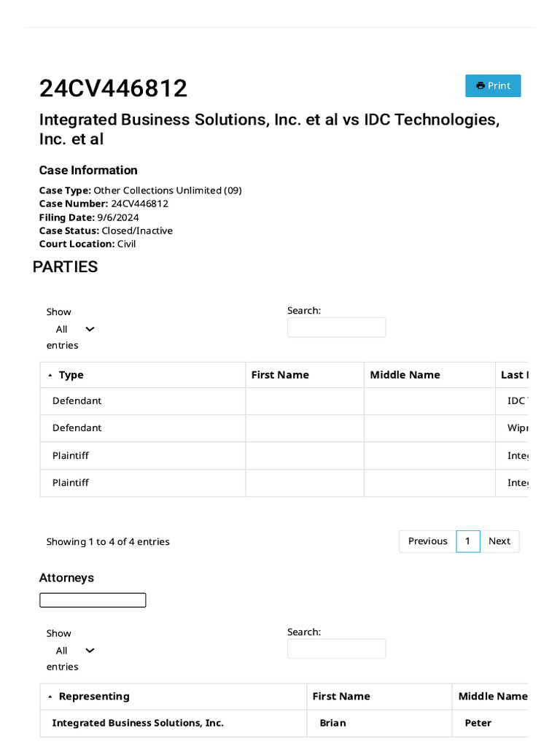Click the printer icon in Print button
The height and width of the screenshot is (747, 560).
(x=481, y=85)
